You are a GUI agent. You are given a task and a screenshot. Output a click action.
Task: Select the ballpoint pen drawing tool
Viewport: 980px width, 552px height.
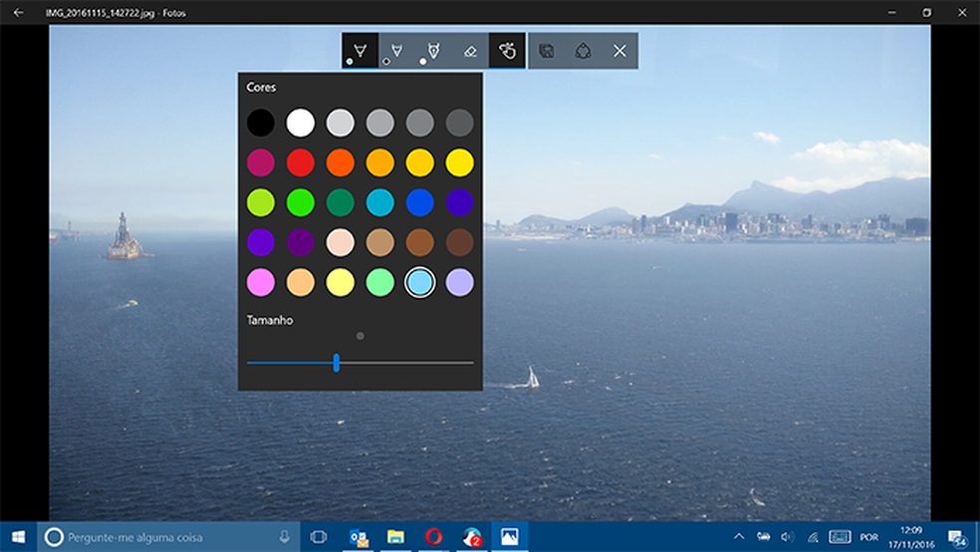tap(360, 51)
